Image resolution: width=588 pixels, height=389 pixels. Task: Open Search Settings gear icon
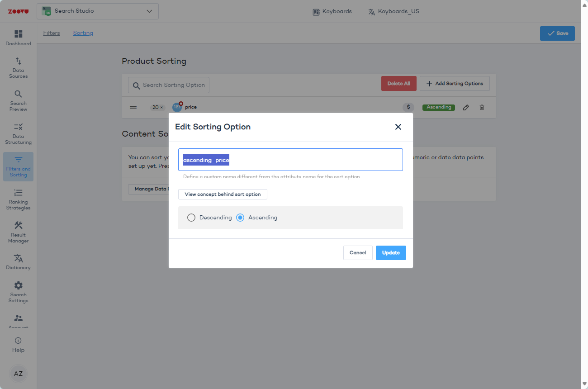pyautogui.click(x=18, y=285)
